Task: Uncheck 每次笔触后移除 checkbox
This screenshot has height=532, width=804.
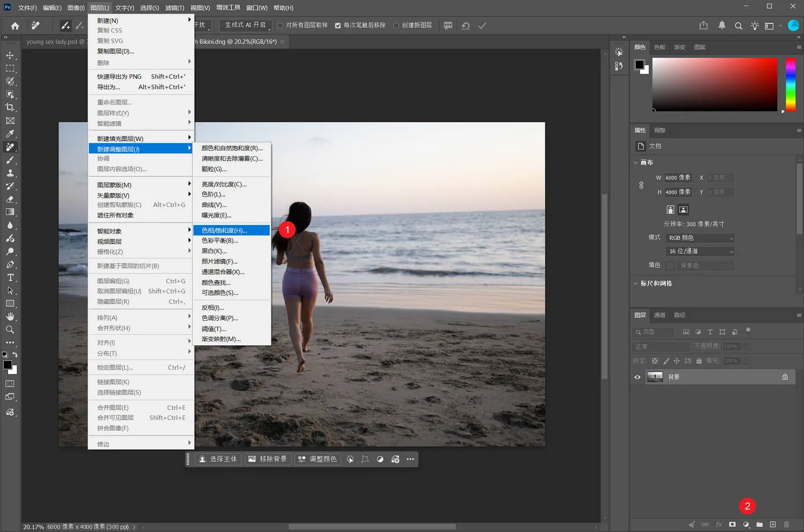Action: (x=338, y=25)
